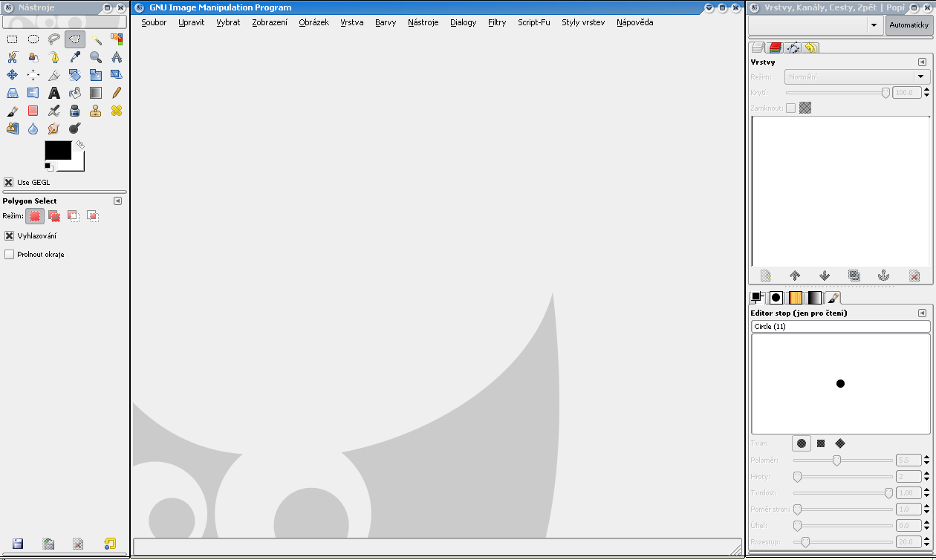
Task: Select the Align tool
Action: (33, 75)
